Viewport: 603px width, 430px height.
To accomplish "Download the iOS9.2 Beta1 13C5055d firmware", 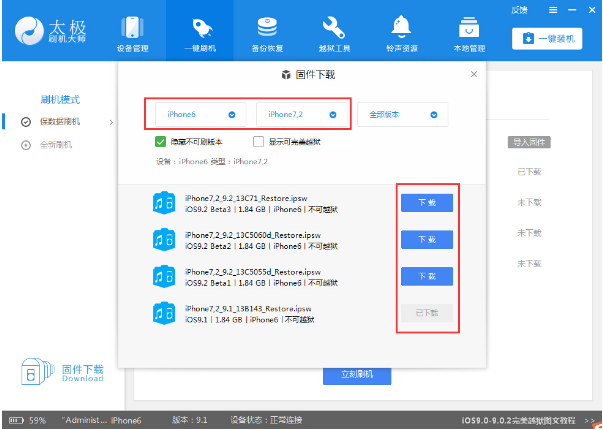I will (x=427, y=276).
